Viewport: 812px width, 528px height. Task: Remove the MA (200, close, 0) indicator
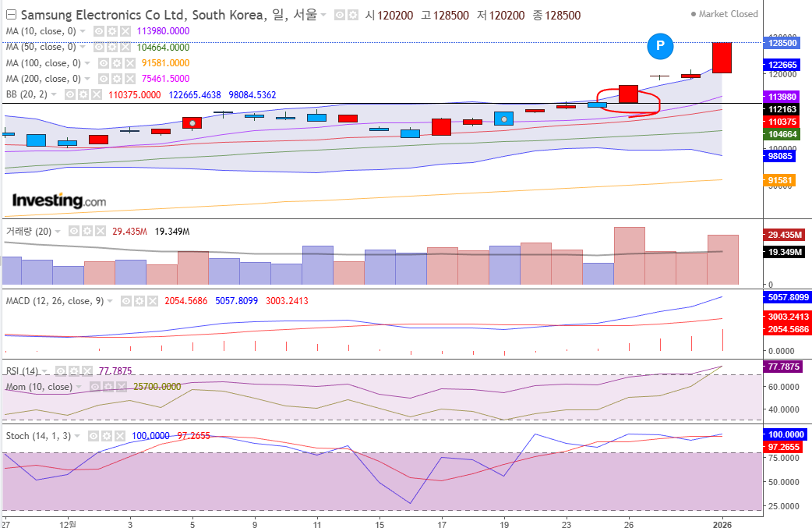click(x=130, y=79)
